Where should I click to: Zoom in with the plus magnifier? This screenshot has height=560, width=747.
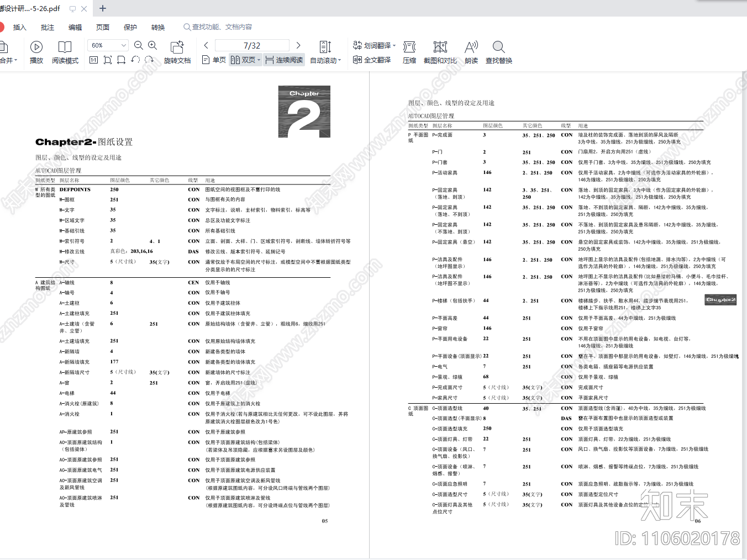152,45
